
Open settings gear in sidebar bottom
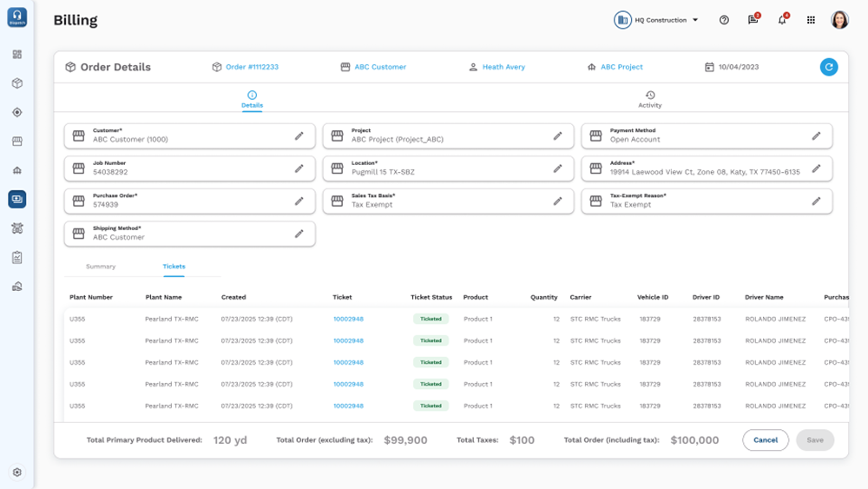(x=17, y=472)
